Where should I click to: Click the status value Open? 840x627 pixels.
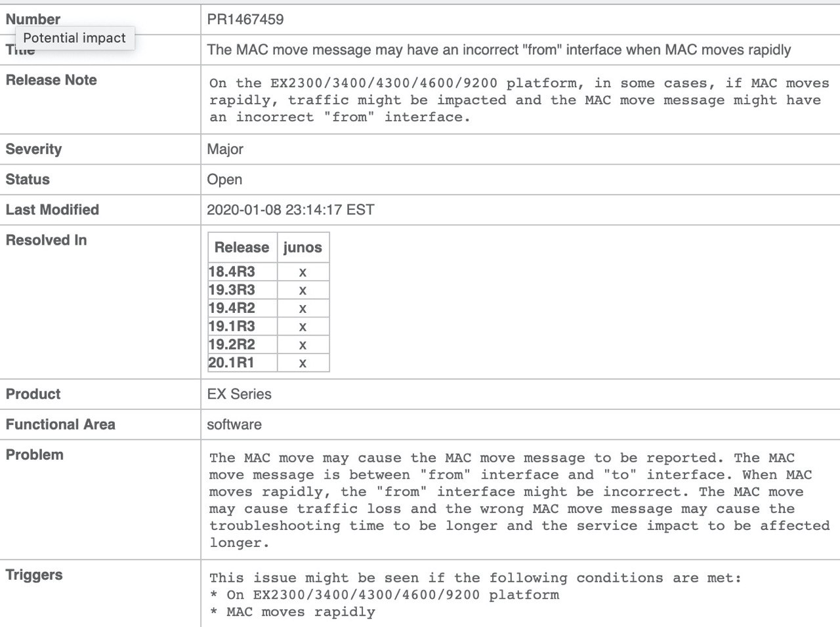pos(224,179)
